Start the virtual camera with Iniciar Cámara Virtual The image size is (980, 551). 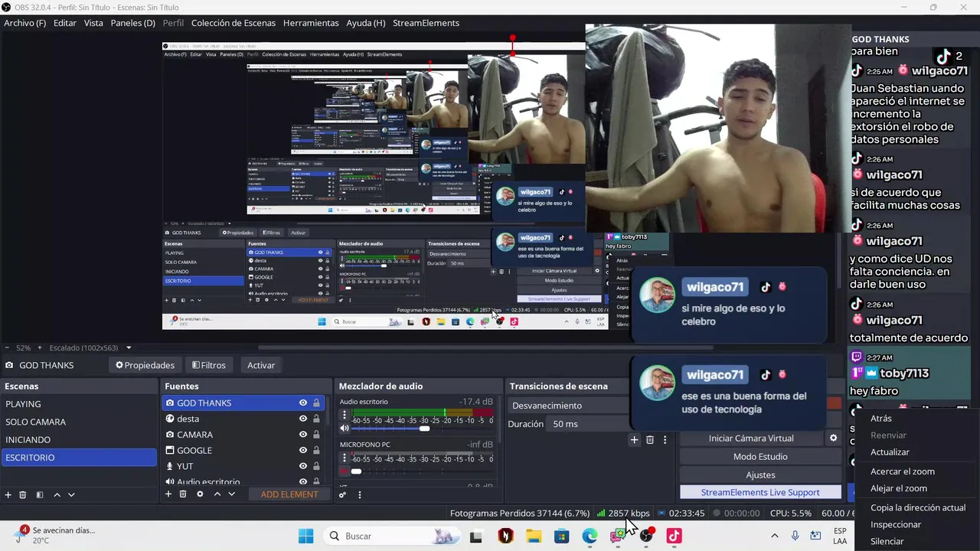pyautogui.click(x=751, y=439)
